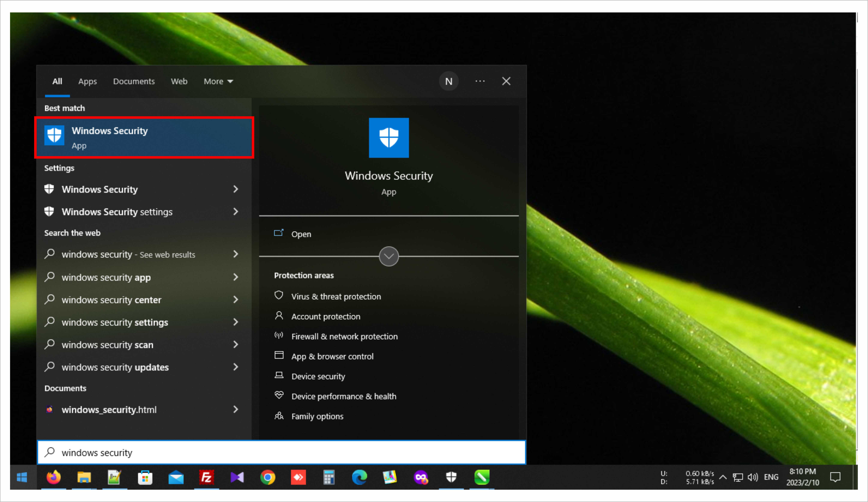The width and height of the screenshot is (868, 502).
Task: Open Microsoft Edge from the taskbar
Action: click(359, 477)
